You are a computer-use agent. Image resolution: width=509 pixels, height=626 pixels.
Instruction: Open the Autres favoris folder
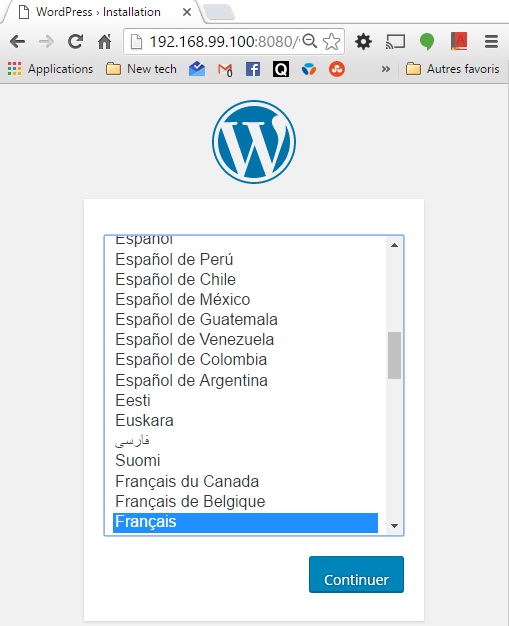[453, 69]
